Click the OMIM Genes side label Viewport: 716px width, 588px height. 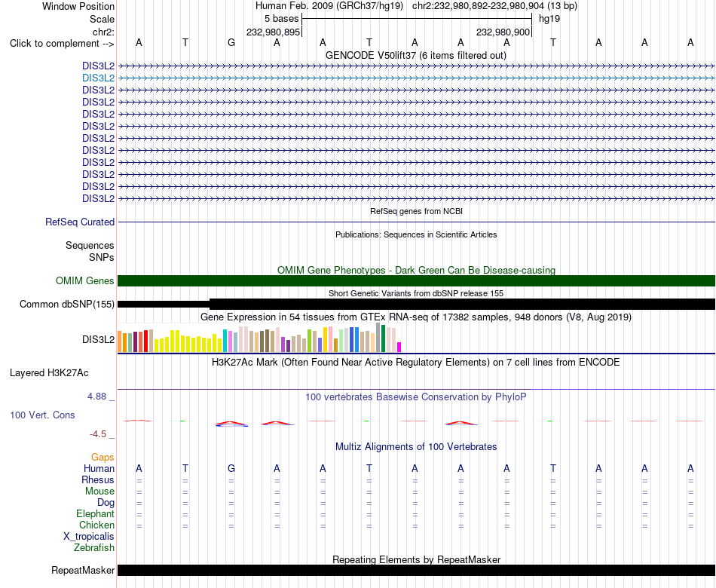click(x=84, y=280)
